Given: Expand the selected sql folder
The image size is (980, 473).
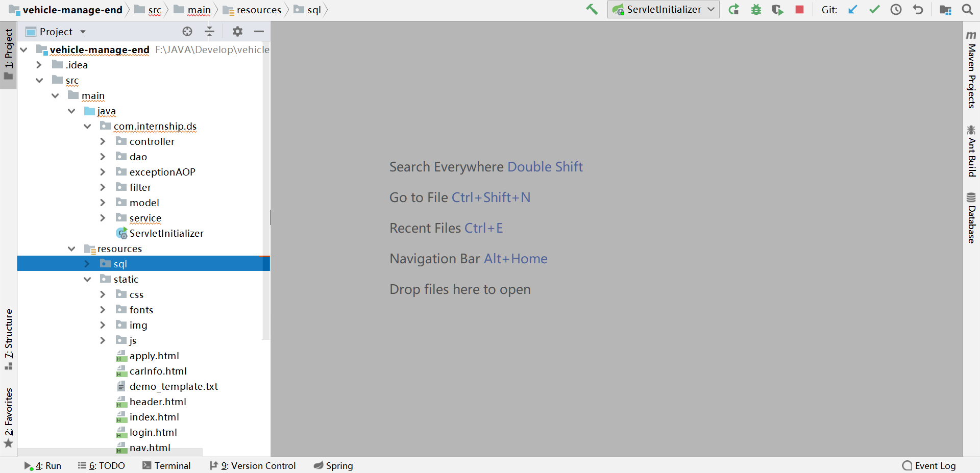Looking at the screenshot, I should 87,264.
